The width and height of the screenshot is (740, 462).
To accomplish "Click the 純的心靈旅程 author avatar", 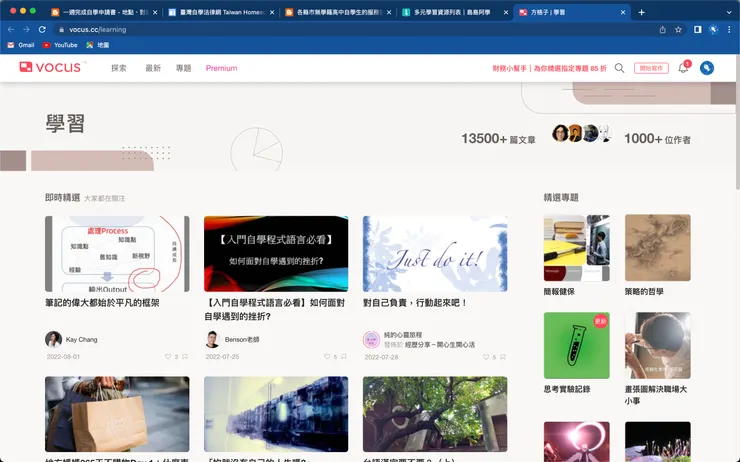I will click(x=371, y=339).
